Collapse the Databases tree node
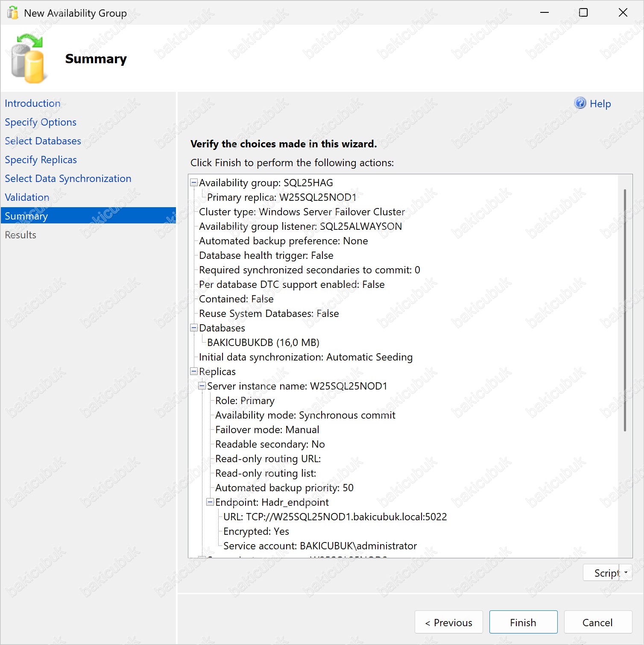Screen dimensions: 644x645 point(194,328)
